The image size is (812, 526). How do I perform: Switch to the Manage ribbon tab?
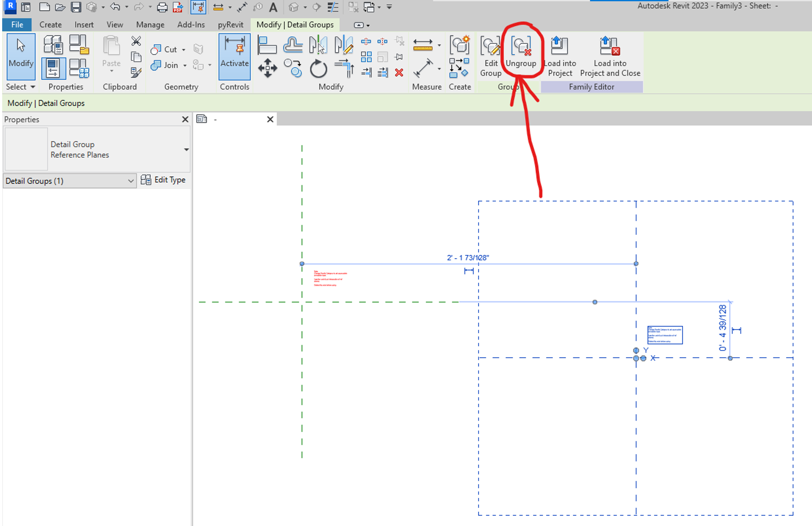pos(150,25)
